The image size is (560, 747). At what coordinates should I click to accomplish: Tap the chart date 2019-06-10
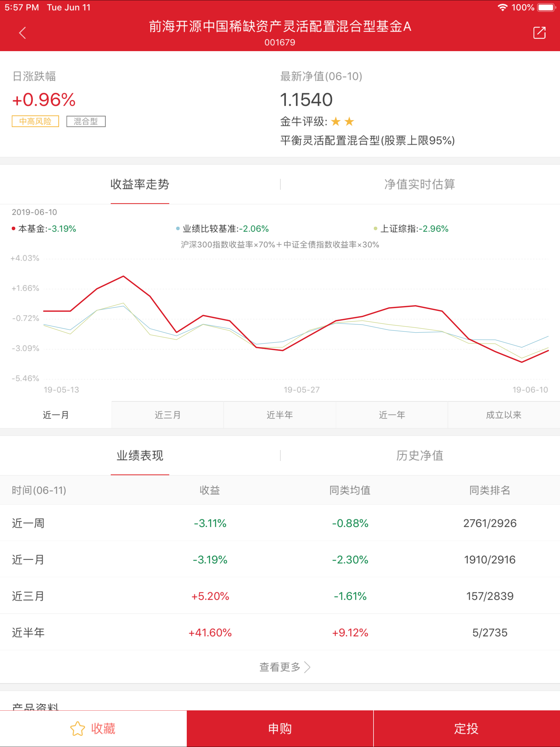tap(34, 212)
